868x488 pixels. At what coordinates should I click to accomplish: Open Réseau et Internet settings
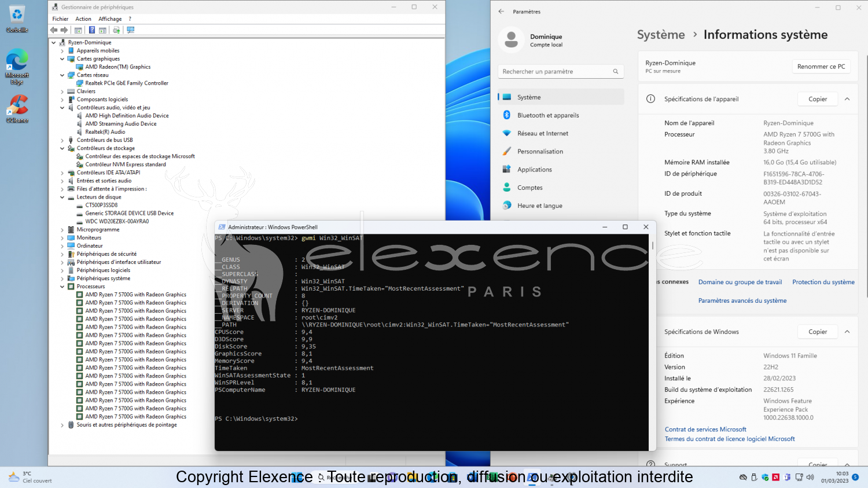tap(561, 133)
